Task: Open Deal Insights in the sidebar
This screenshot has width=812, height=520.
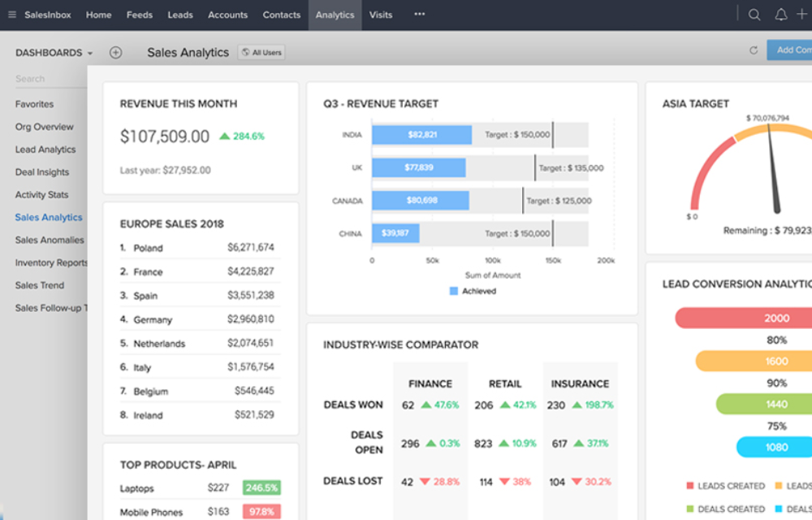Action: click(42, 172)
